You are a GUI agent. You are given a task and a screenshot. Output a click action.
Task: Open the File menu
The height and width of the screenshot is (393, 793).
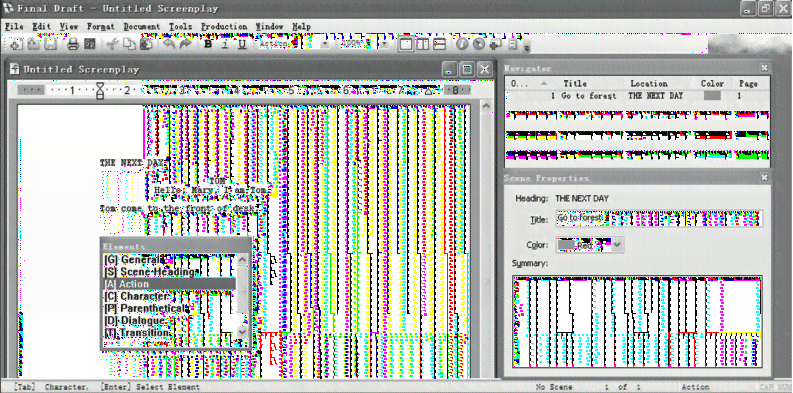click(x=14, y=26)
